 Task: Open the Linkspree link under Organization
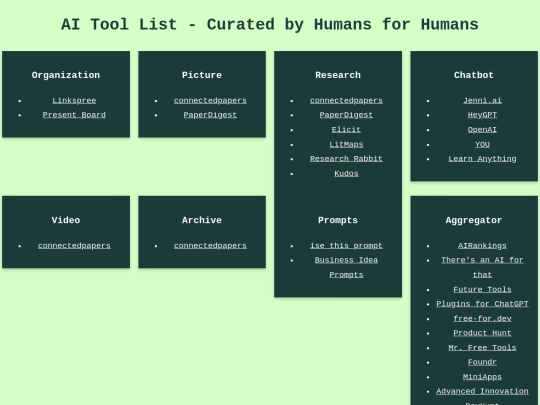pos(74,101)
